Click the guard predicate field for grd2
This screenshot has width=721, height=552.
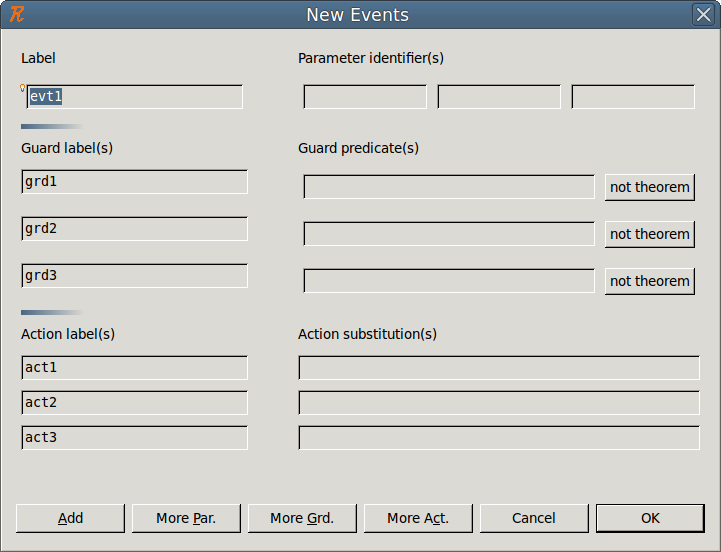pyautogui.click(x=449, y=234)
